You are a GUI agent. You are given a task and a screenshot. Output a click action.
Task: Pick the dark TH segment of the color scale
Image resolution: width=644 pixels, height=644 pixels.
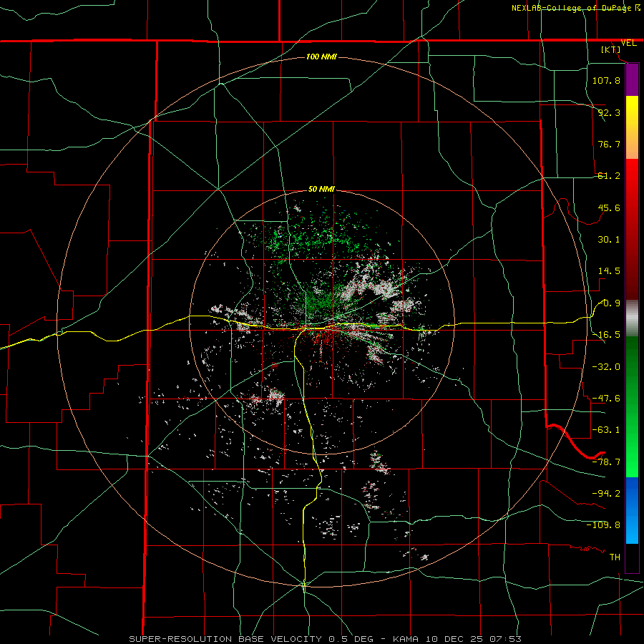(632, 557)
